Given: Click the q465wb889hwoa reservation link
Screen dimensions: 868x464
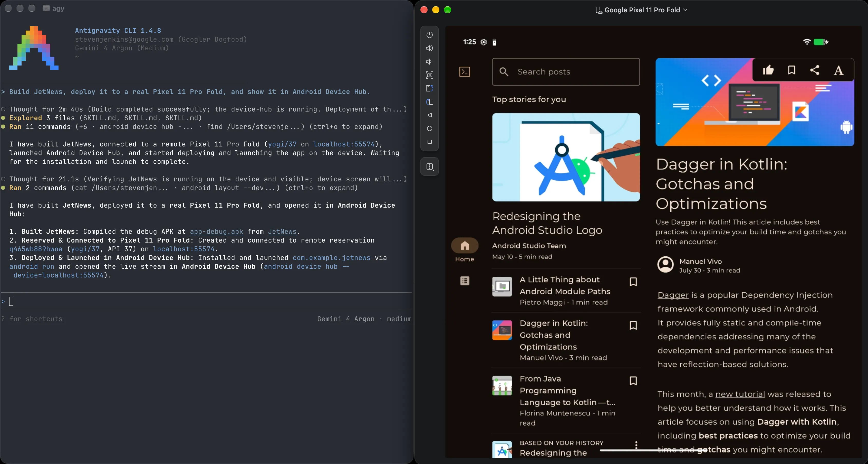Looking at the screenshot, I should click(x=36, y=249).
